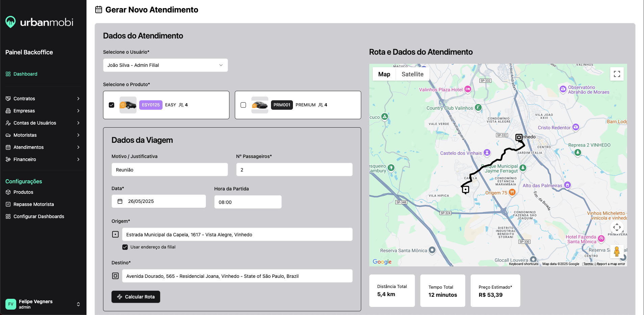Click the Destino address input field
644x315 pixels.
[x=237, y=276]
